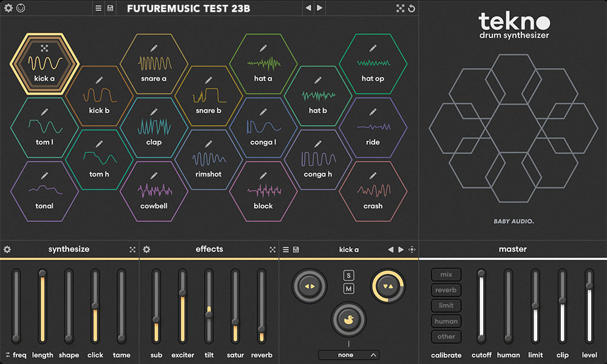Toggle the human calibrate button
The image size is (607, 364).
point(446,321)
